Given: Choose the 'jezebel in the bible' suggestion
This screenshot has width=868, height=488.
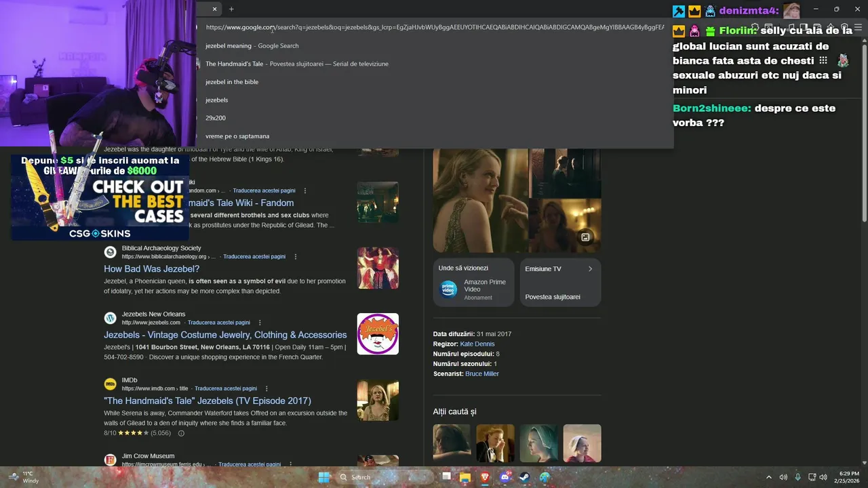Looking at the screenshot, I should [x=435, y=82].
